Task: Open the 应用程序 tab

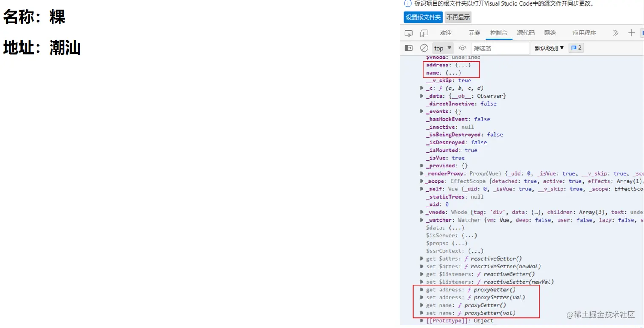Action: click(x=584, y=33)
